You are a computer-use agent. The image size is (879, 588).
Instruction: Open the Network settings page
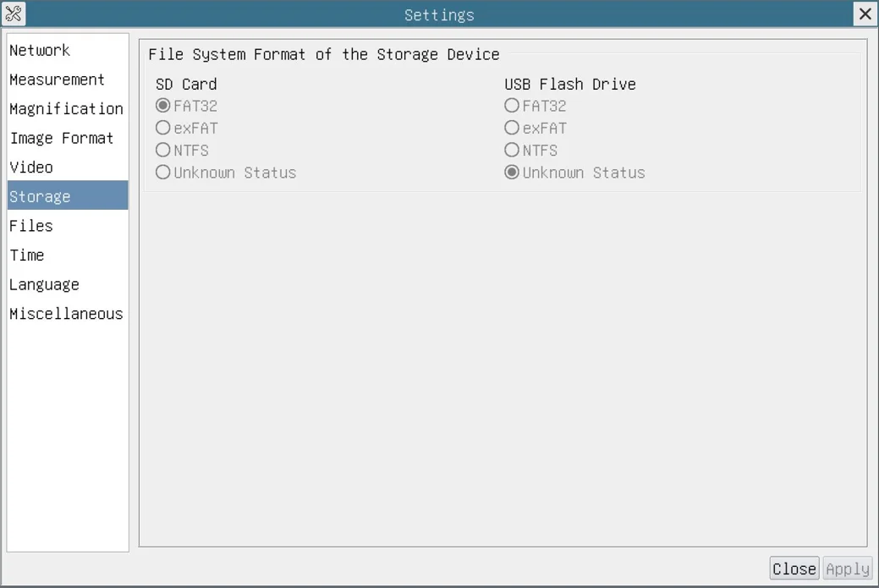click(40, 51)
